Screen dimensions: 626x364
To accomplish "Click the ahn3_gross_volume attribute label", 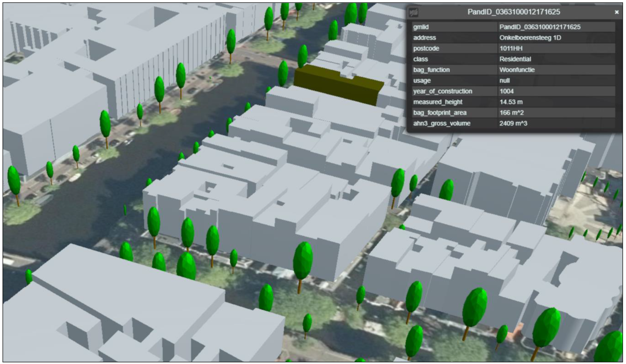I will pos(442,123).
